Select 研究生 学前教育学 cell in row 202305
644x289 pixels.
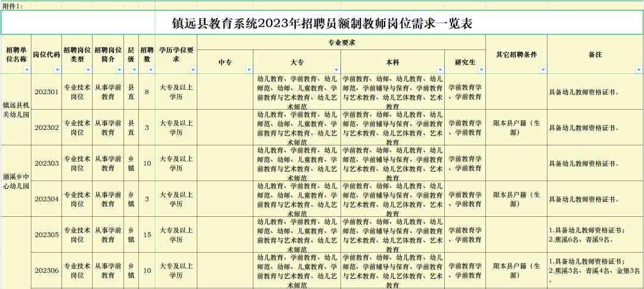465,235
